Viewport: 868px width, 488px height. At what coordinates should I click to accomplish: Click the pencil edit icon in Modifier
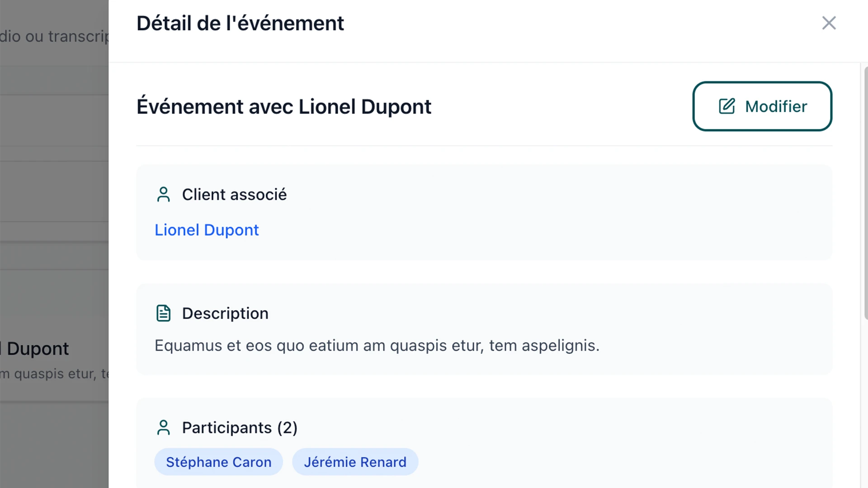[727, 106]
